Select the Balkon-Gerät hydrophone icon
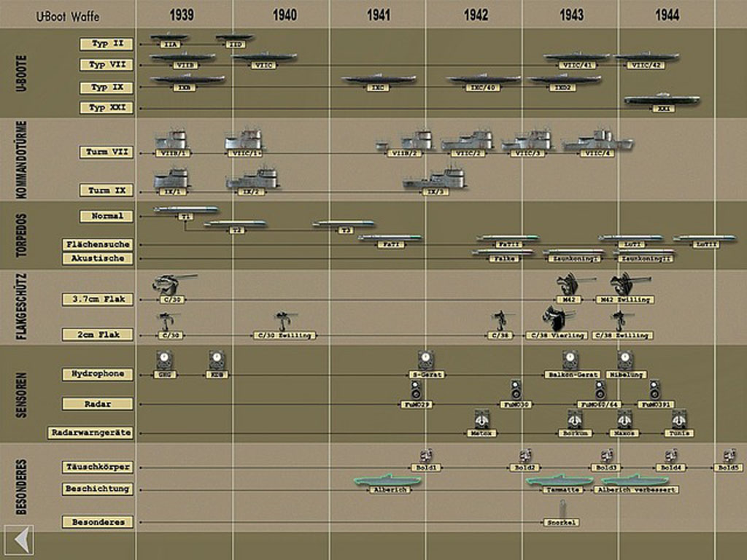This screenshot has width=747, height=560. tap(570, 360)
